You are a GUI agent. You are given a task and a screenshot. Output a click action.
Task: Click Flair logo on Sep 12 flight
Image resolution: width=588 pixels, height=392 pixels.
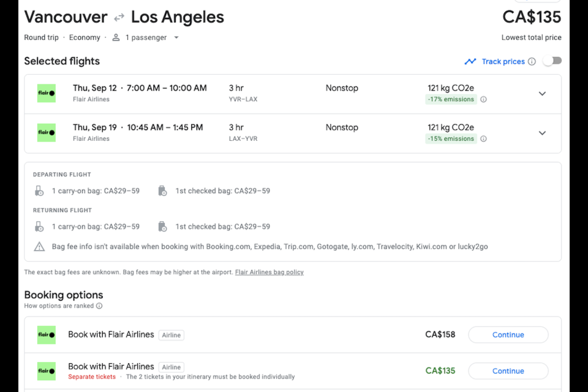point(47,93)
